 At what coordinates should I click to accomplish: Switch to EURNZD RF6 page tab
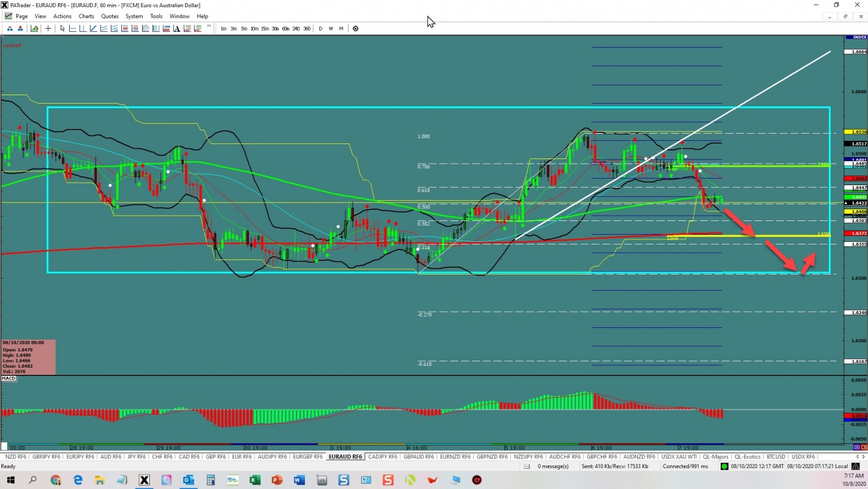(x=455, y=457)
